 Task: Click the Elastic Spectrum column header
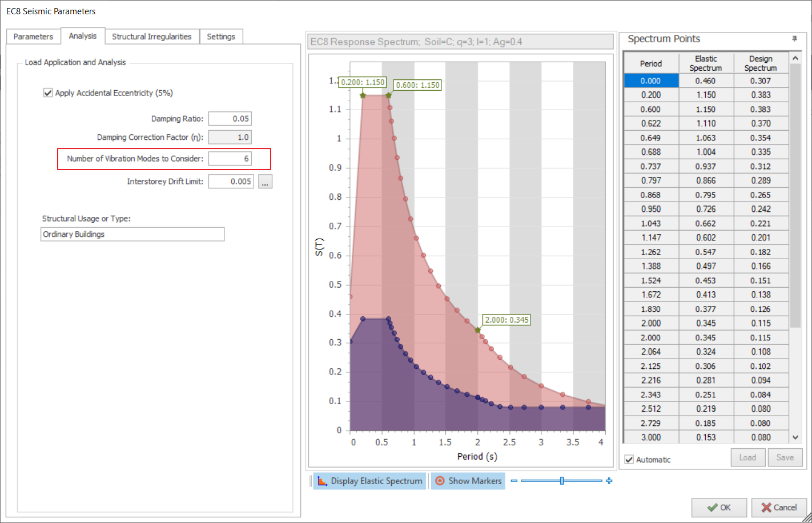pos(706,63)
